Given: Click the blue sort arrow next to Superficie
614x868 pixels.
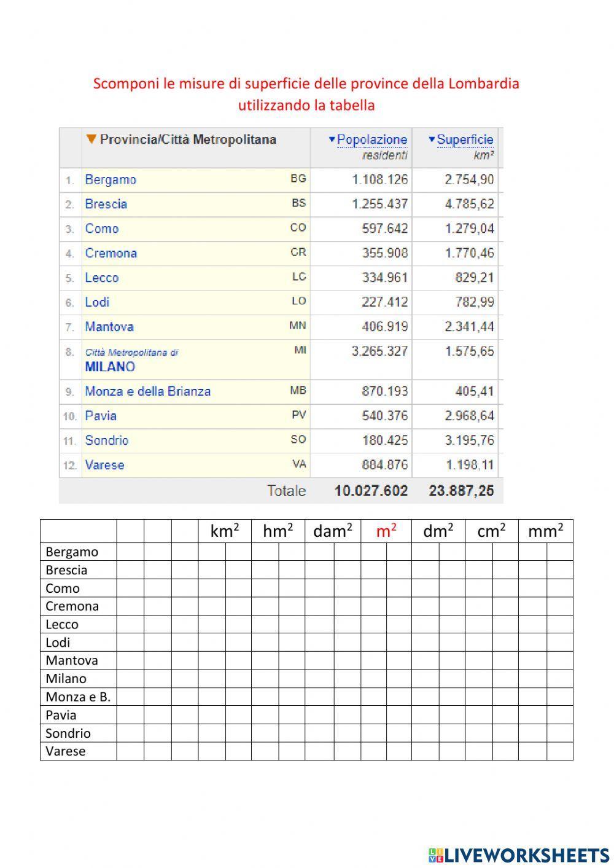Looking at the screenshot, I should point(432,139).
